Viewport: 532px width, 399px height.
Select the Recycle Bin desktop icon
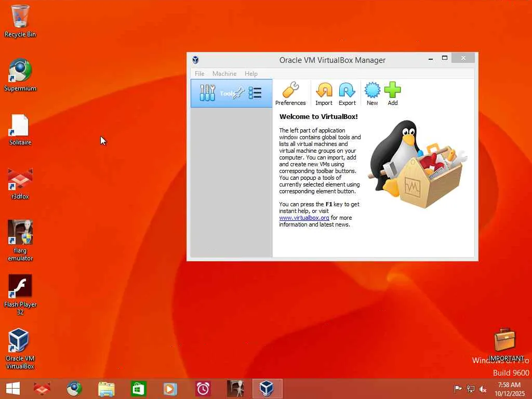click(x=20, y=21)
